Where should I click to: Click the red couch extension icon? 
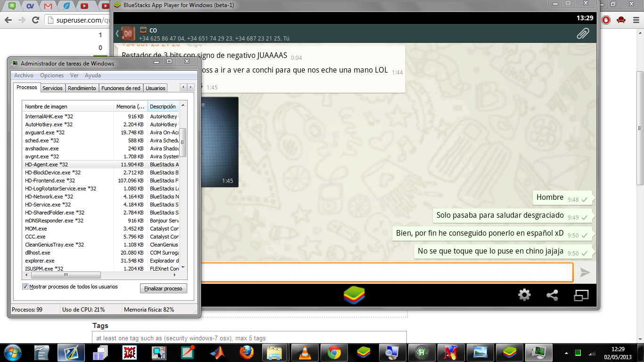point(621,20)
